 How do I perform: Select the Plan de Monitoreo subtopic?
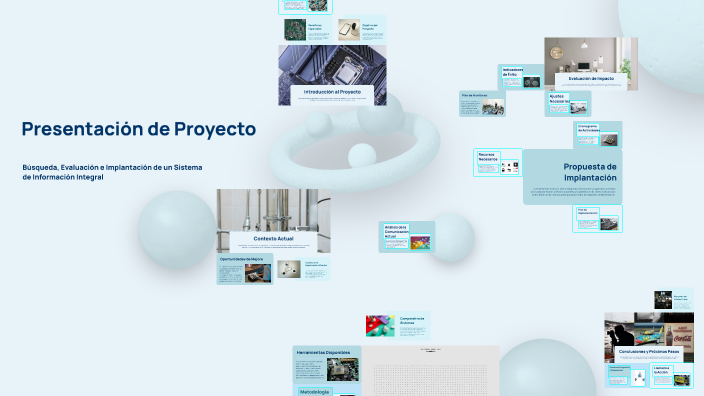(482, 104)
